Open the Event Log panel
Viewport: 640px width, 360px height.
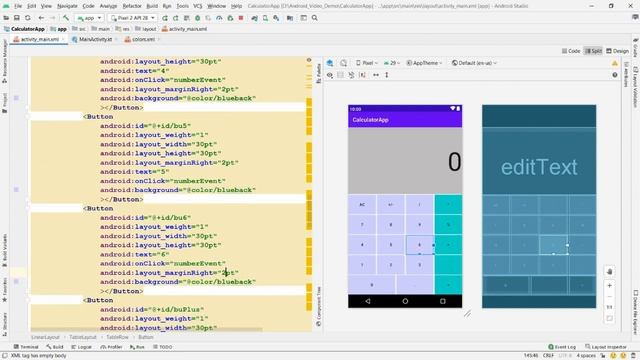562,347
